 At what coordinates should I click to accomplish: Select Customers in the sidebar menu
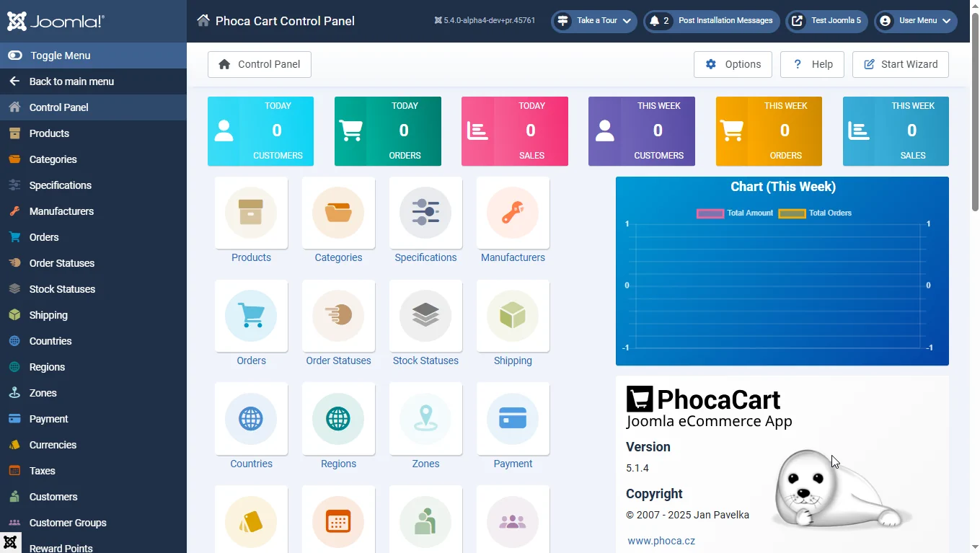[x=93, y=497]
